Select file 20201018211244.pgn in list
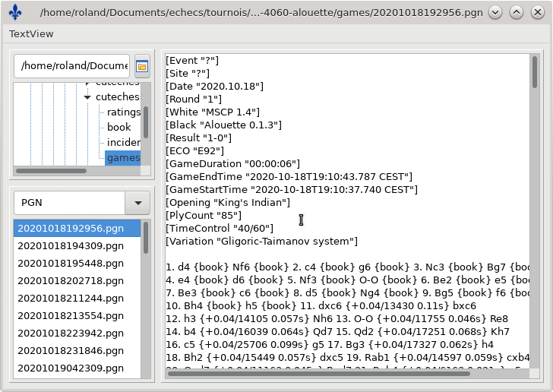 pos(70,299)
